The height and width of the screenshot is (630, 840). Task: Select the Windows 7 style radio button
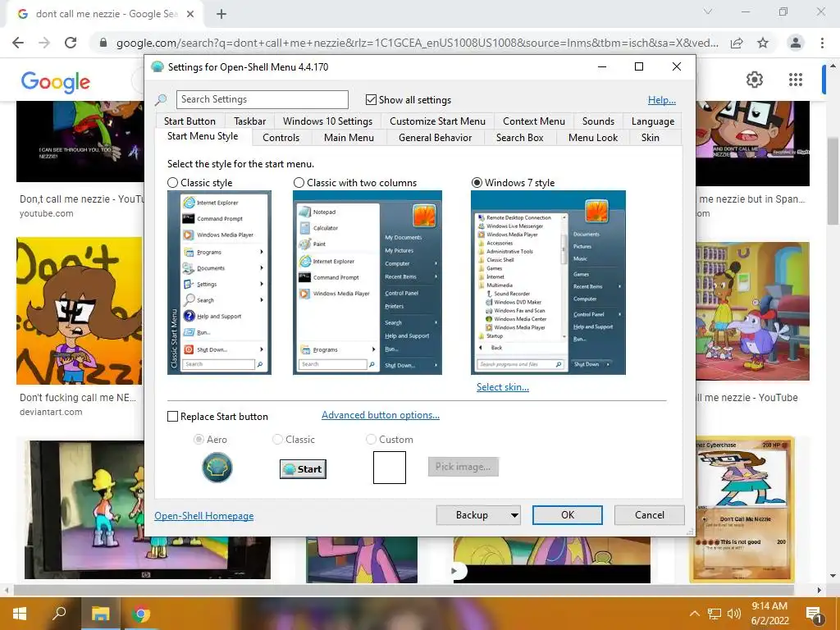coord(477,183)
